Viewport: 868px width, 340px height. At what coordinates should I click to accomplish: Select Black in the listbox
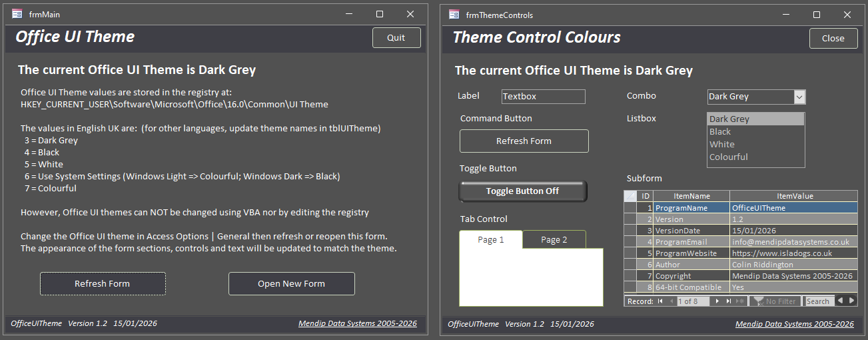(720, 132)
